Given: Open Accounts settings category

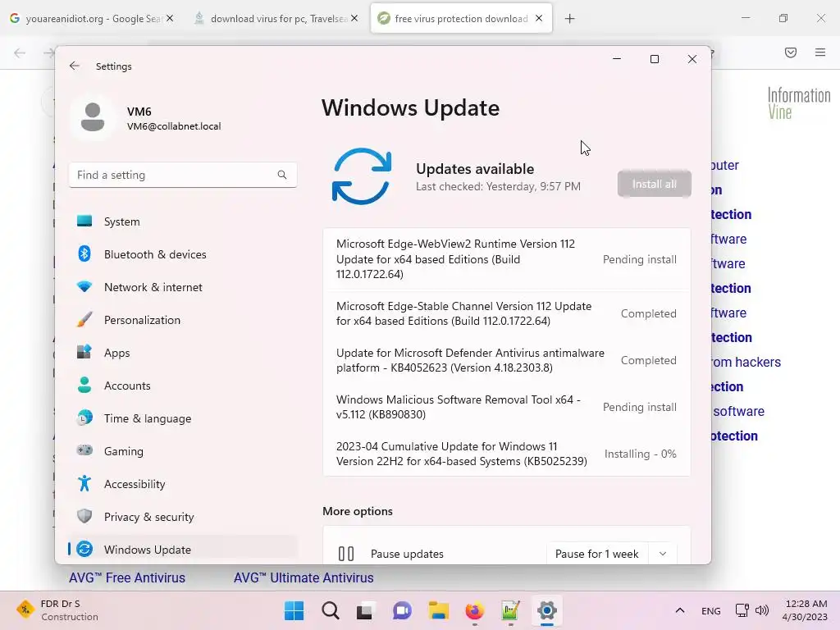Looking at the screenshot, I should 183,386.
